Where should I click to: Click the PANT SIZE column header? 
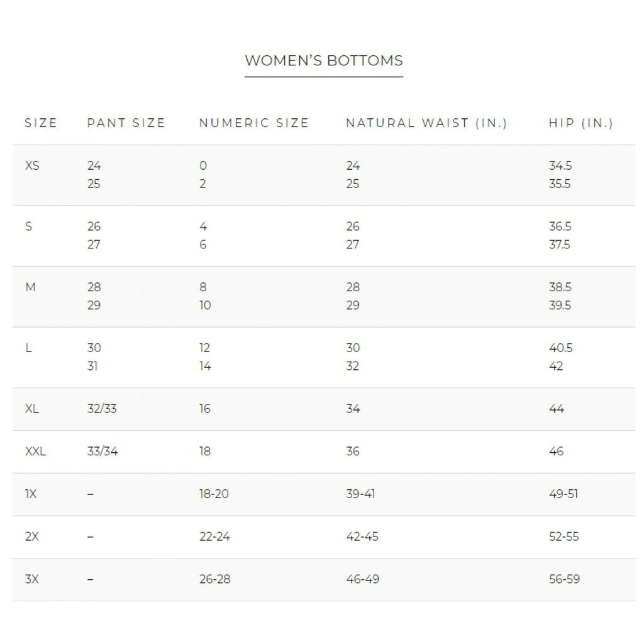click(126, 123)
